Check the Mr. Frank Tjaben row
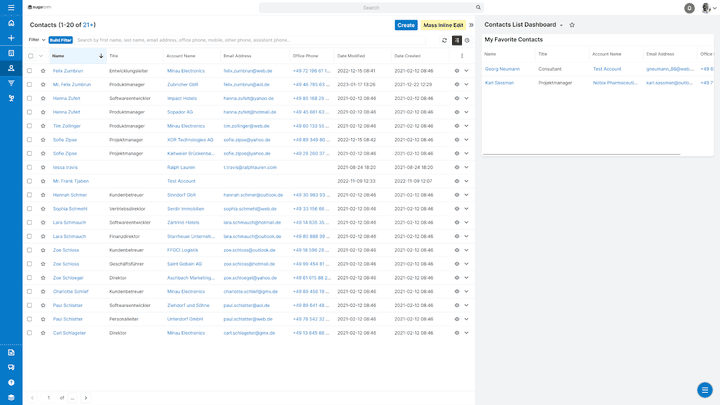The image size is (720, 405). pos(29,181)
